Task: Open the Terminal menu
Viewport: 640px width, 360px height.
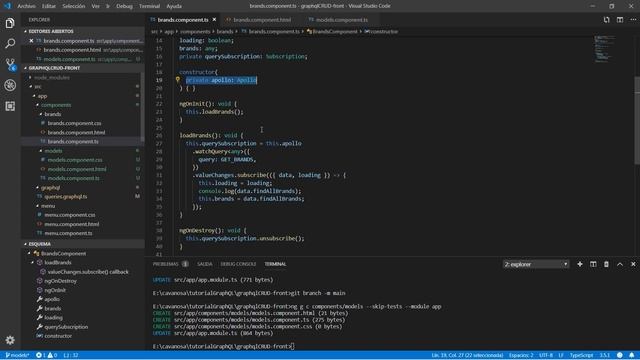Action: click(x=149, y=6)
